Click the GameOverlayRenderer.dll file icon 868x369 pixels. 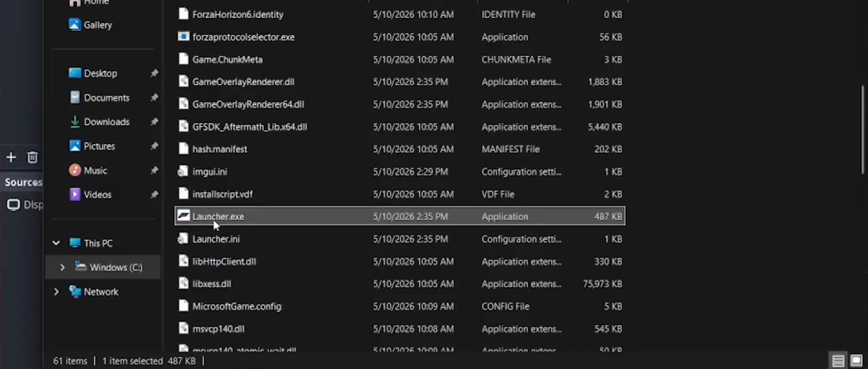tap(184, 82)
